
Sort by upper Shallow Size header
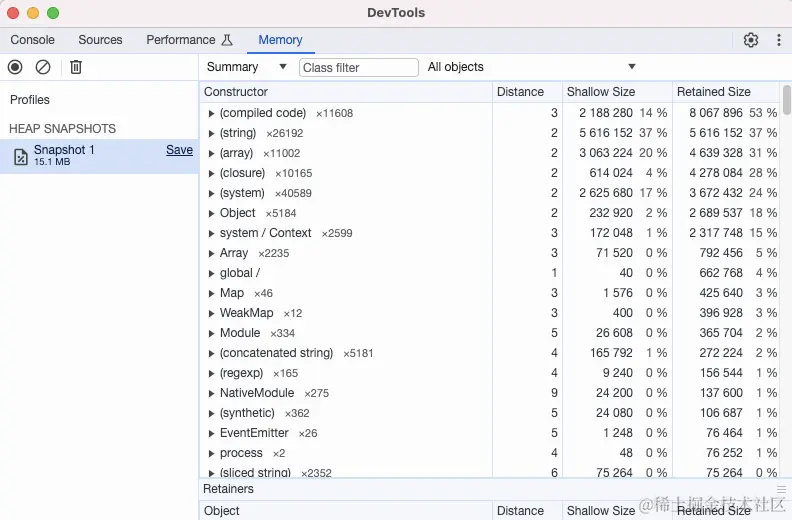(x=617, y=92)
